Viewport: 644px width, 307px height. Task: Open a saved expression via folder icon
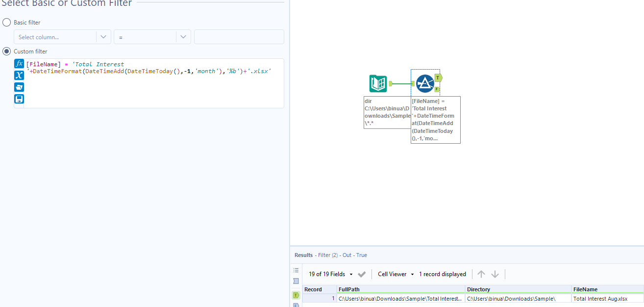pyautogui.click(x=19, y=87)
